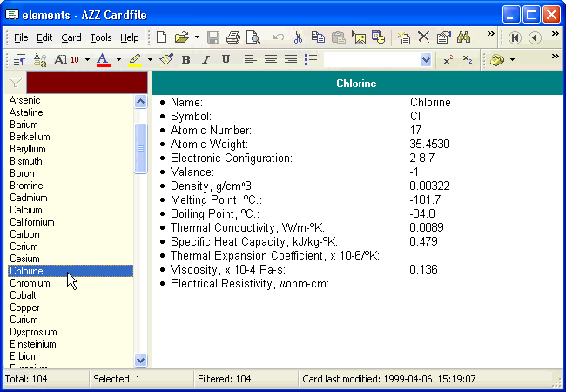The image size is (566, 392).
Task: Open paragraph format icon
Action: [x=19, y=60]
